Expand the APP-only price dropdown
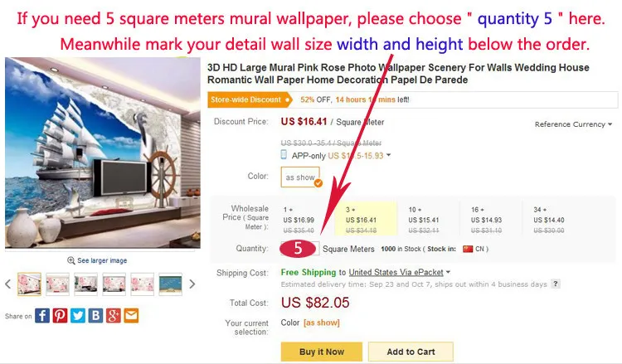The width and height of the screenshot is (622, 364). 389,155
